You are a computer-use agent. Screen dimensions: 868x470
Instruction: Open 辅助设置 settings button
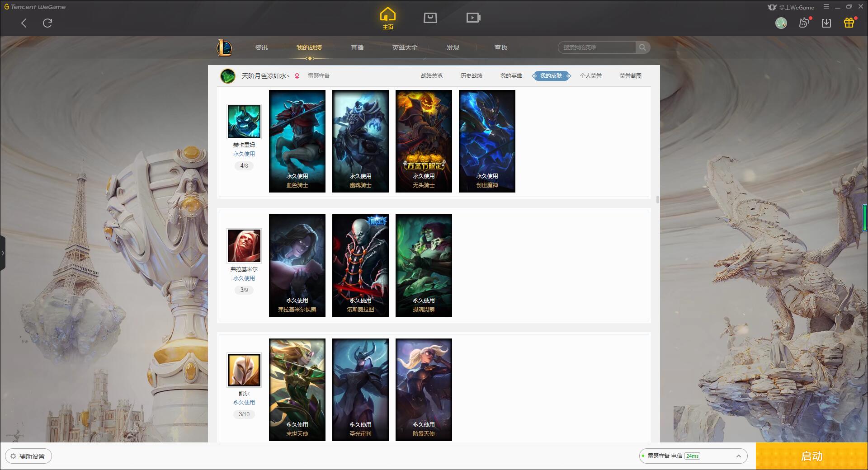[x=28, y=456]
